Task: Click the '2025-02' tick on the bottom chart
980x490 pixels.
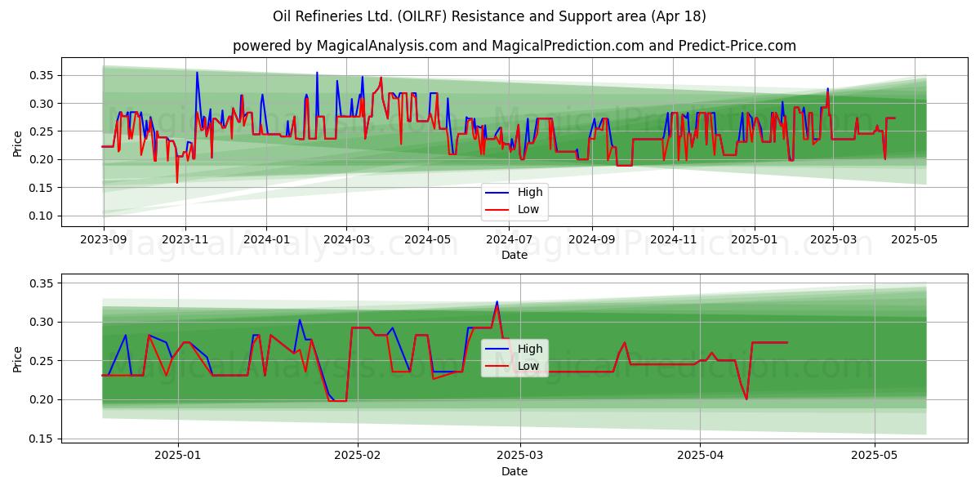Action: coord(359,455)
